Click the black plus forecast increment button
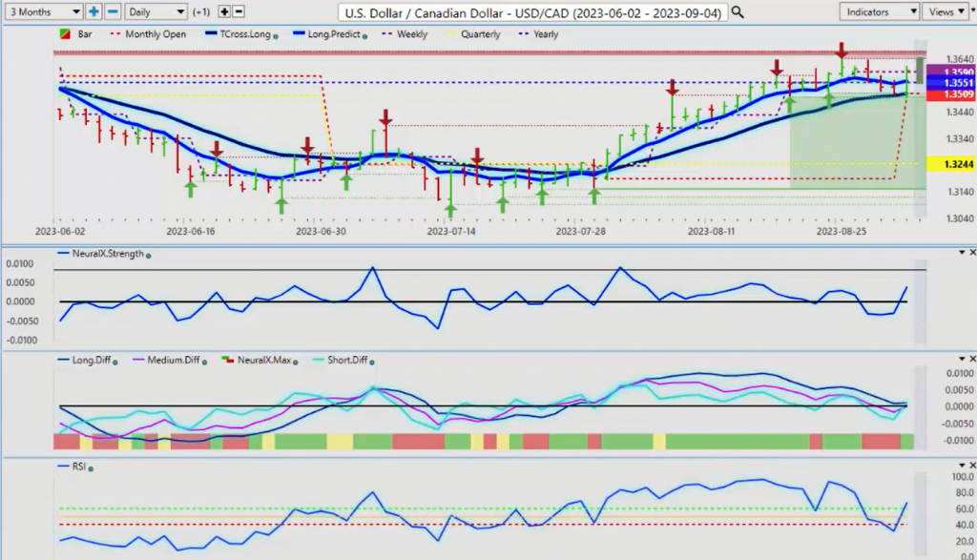The height and width of the screenshot is (560, 977). [224, 11]
